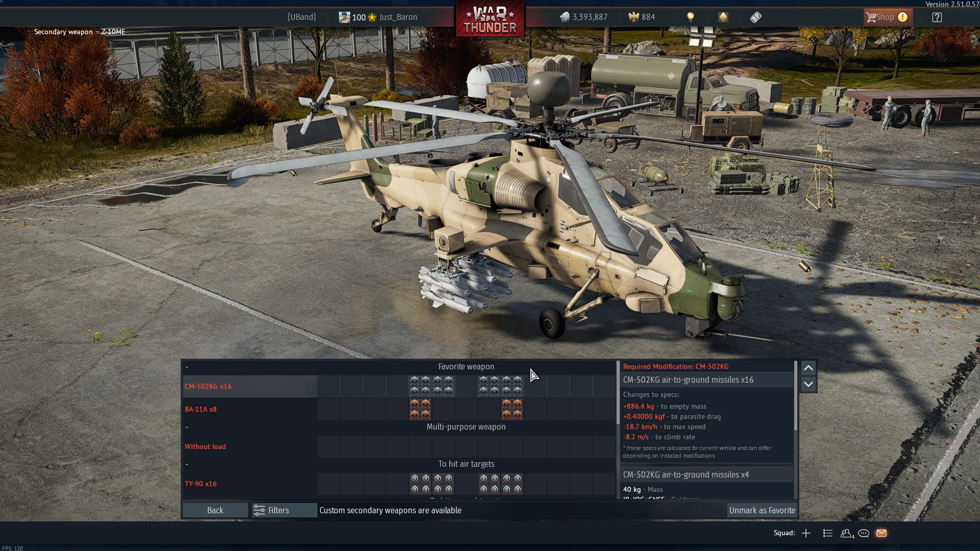Collapse the Favorite weapon section
This screenshot has width=980, height=551.
click(187, 367)
